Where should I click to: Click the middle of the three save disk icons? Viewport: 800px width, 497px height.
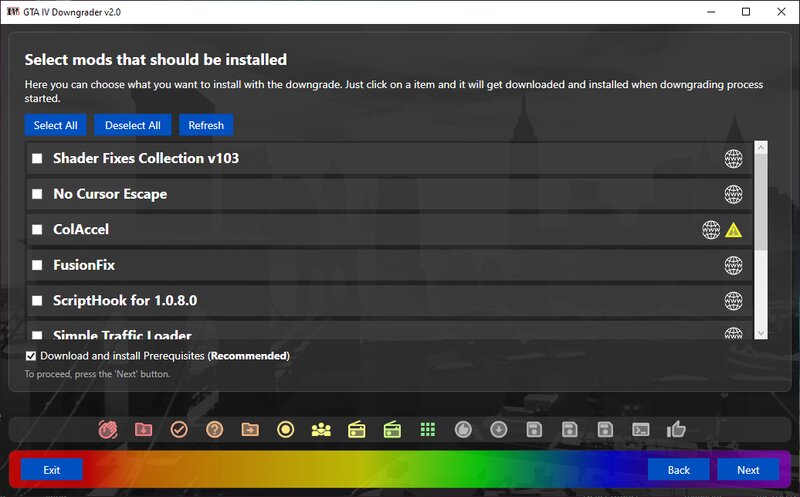(570, 430)
